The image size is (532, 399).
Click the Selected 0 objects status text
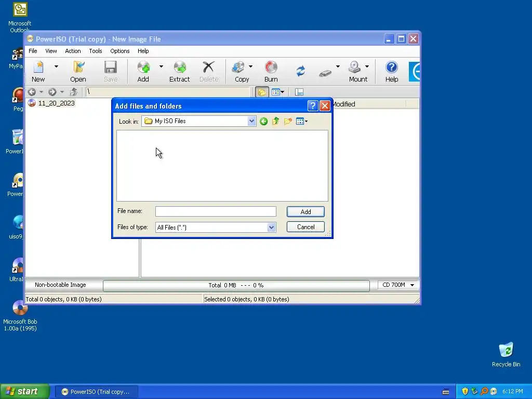247,299
